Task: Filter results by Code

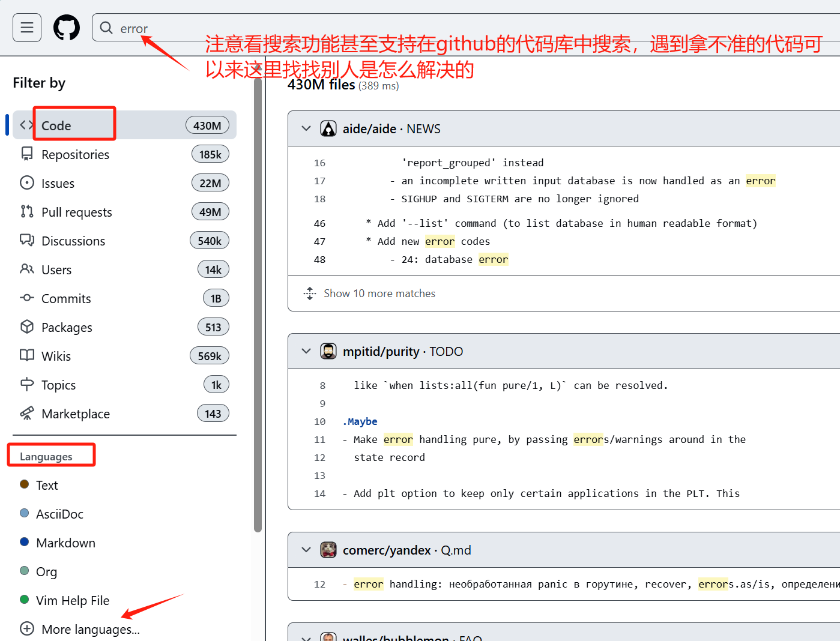Action: click(124, 125)
